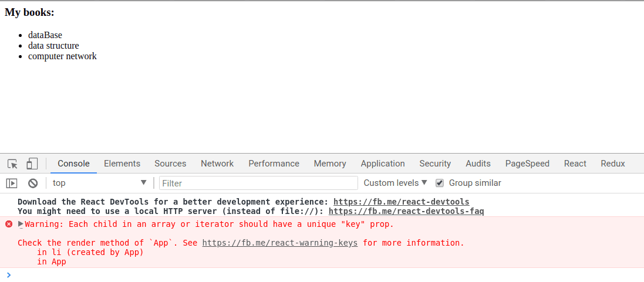Expand the key prop warning message
This screenshot has width=644, height=282.
click(x=21, y=224)
